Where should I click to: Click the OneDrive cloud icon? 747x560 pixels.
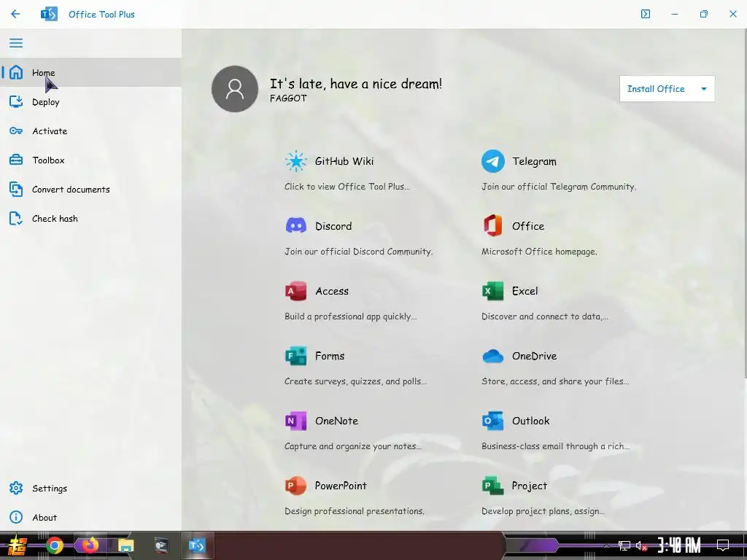pos(492,356)
